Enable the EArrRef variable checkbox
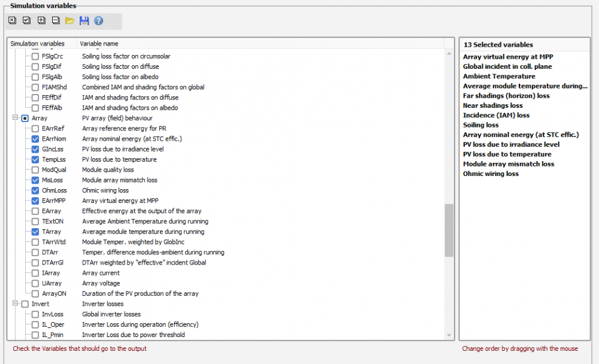599x364 pixels. 35,128
